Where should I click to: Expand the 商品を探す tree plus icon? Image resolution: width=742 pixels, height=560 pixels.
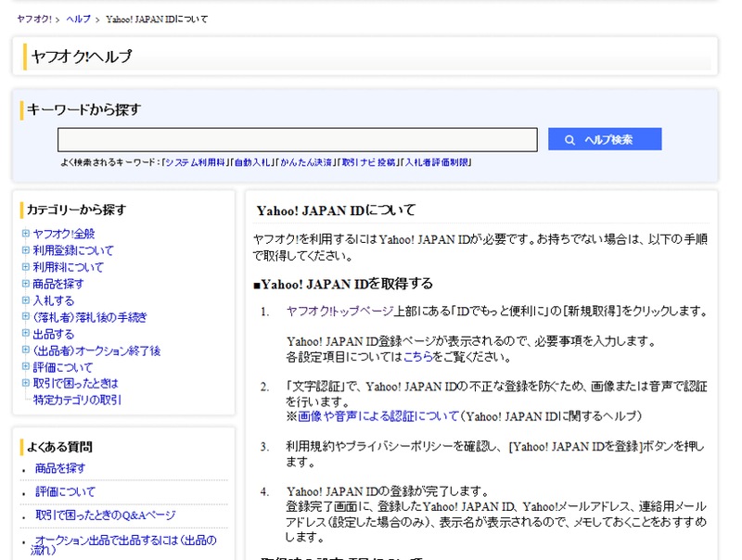pyautogui.click(x=26, y=284)
